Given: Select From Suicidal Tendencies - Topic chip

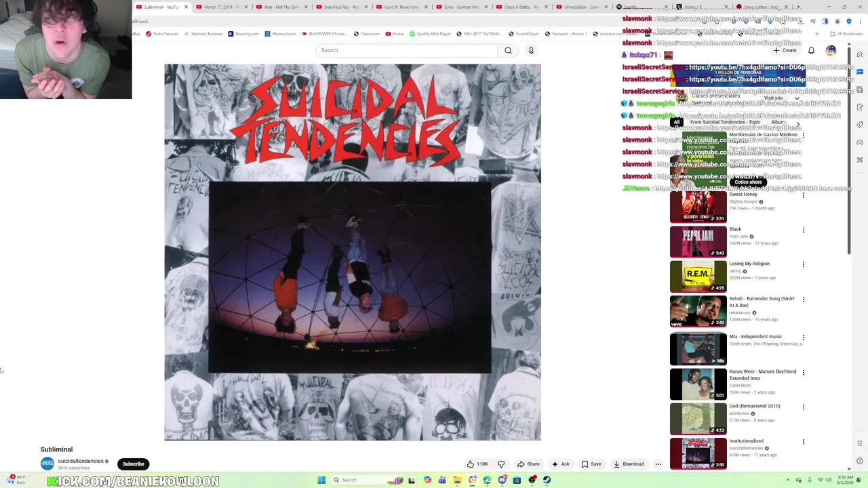Looking at the screenshot, I should 726,123.
